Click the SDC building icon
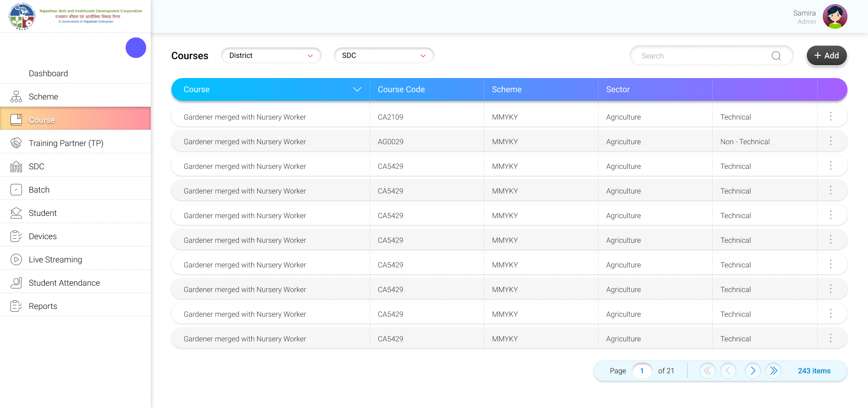The image size is (868, 408). click(x=16, y=167)
